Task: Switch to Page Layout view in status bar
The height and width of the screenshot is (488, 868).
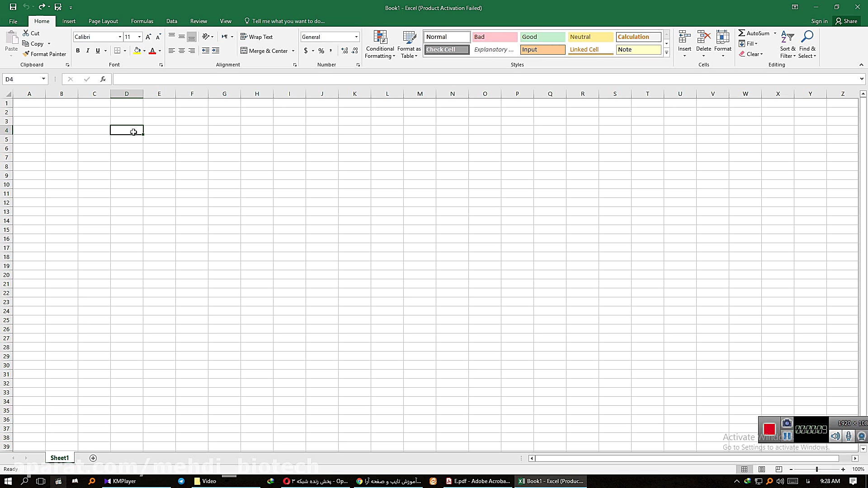Action: 762,469
